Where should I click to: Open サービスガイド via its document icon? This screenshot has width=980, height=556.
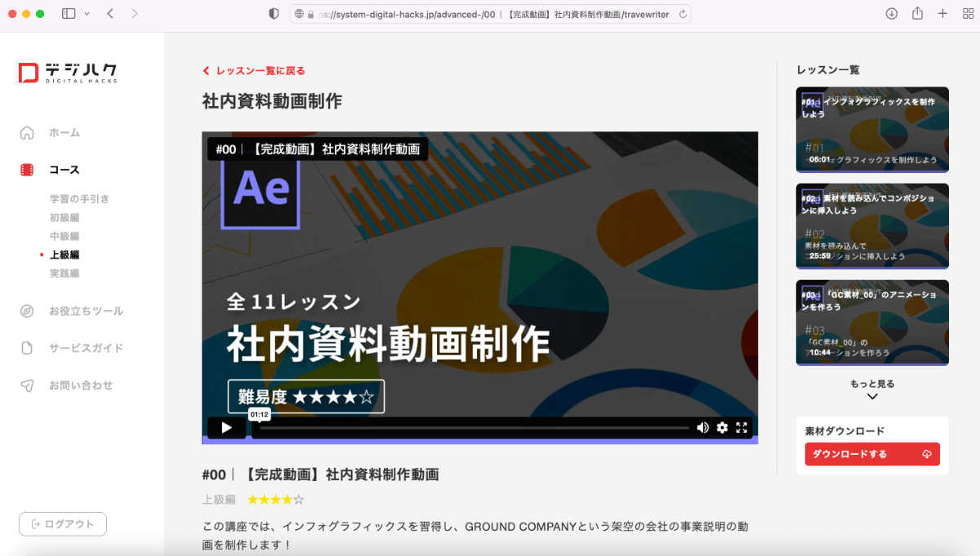pos(27,348)
